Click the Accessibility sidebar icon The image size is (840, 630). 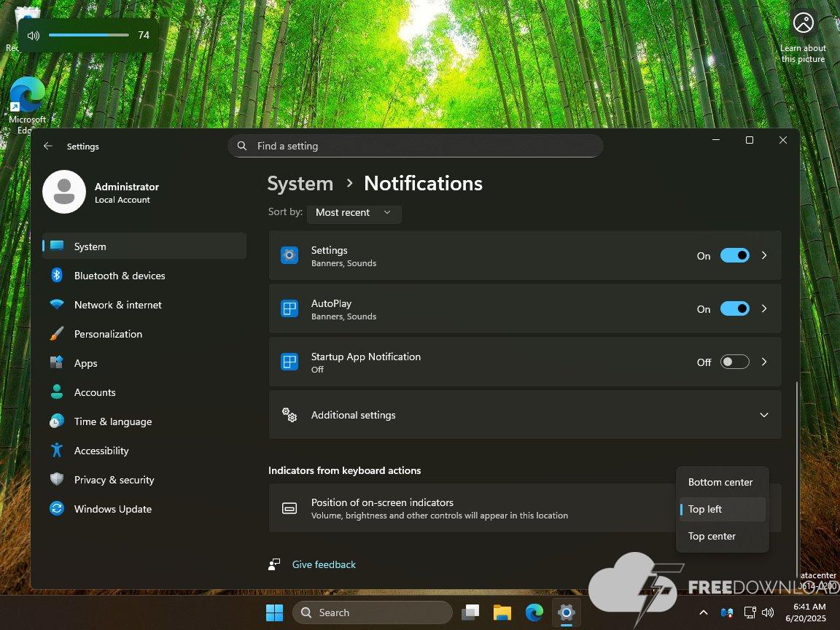click(x=57, y=451)
